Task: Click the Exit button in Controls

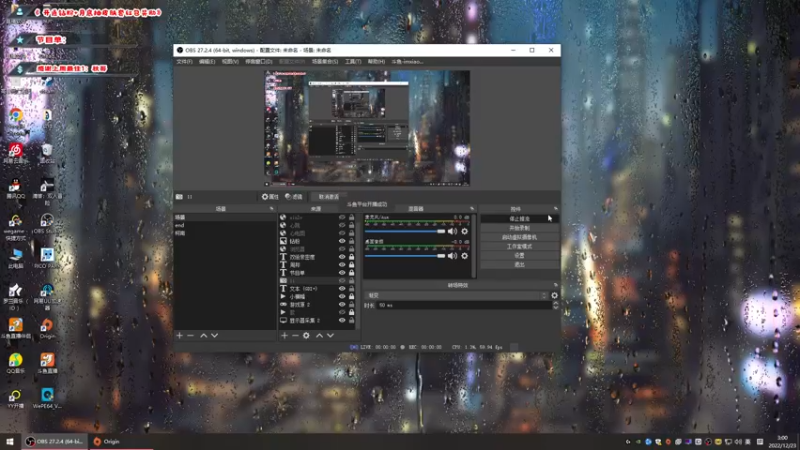Action: point(519,265)
